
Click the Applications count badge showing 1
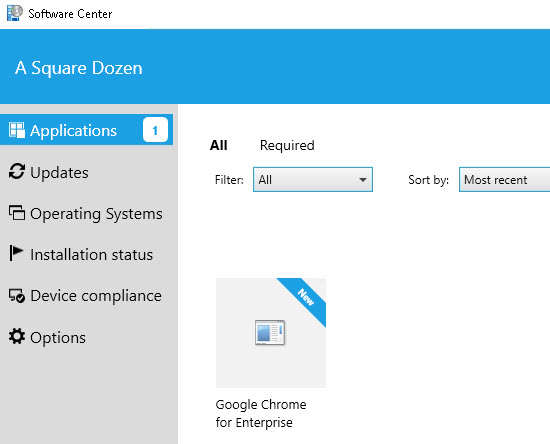point(155,130)
